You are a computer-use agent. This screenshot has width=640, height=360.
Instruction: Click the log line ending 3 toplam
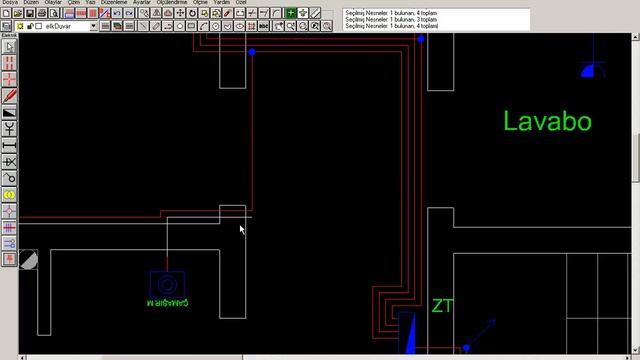click(x=391, y=20)
